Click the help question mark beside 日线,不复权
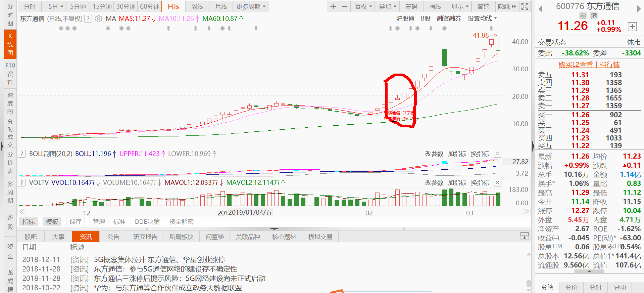Viewport: 644px width, 293px height. [88, 19]
